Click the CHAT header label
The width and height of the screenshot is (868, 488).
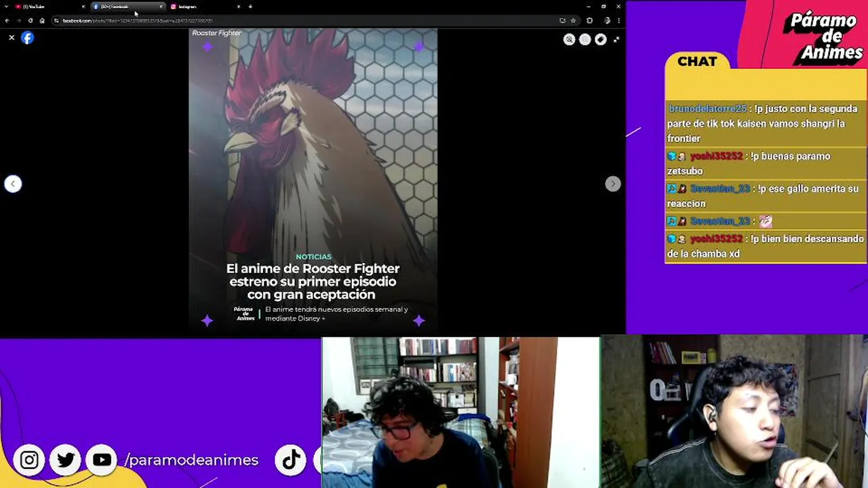pos(697,62)
